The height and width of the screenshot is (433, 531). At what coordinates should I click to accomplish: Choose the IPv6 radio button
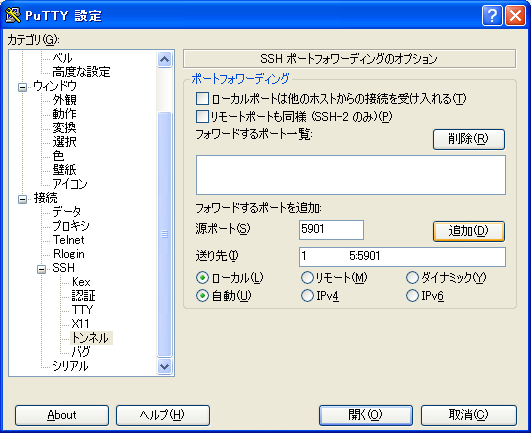412,296
